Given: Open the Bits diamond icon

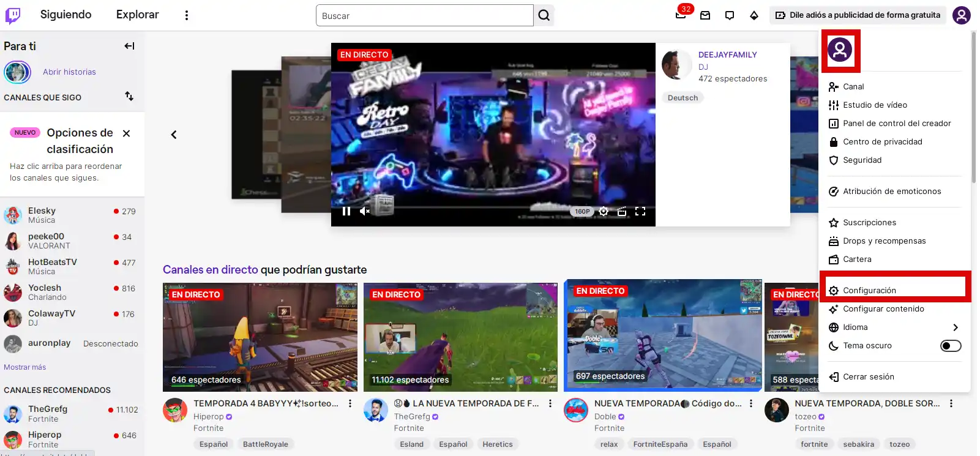Looking at the screenshot, I should click(754, 15).
